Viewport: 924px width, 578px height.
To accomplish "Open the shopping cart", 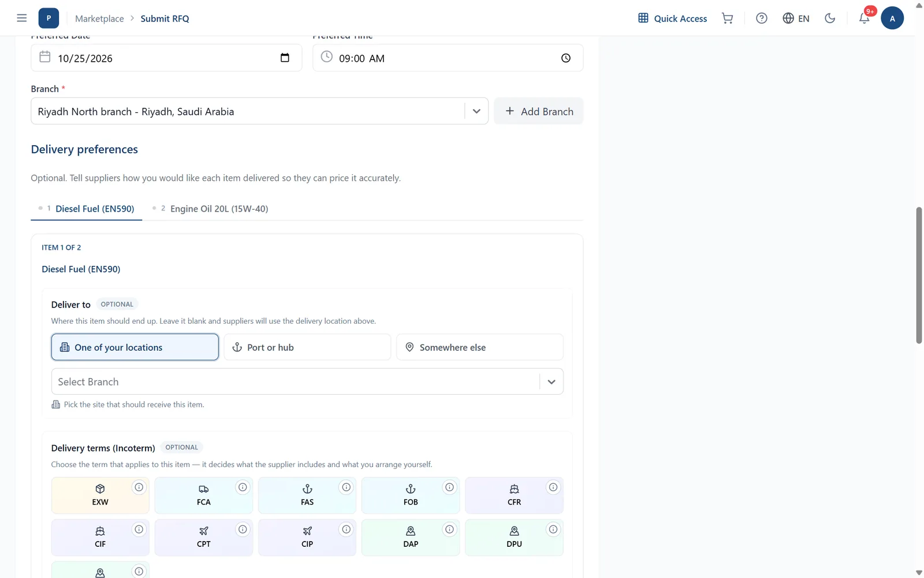I will click(727, 18).
